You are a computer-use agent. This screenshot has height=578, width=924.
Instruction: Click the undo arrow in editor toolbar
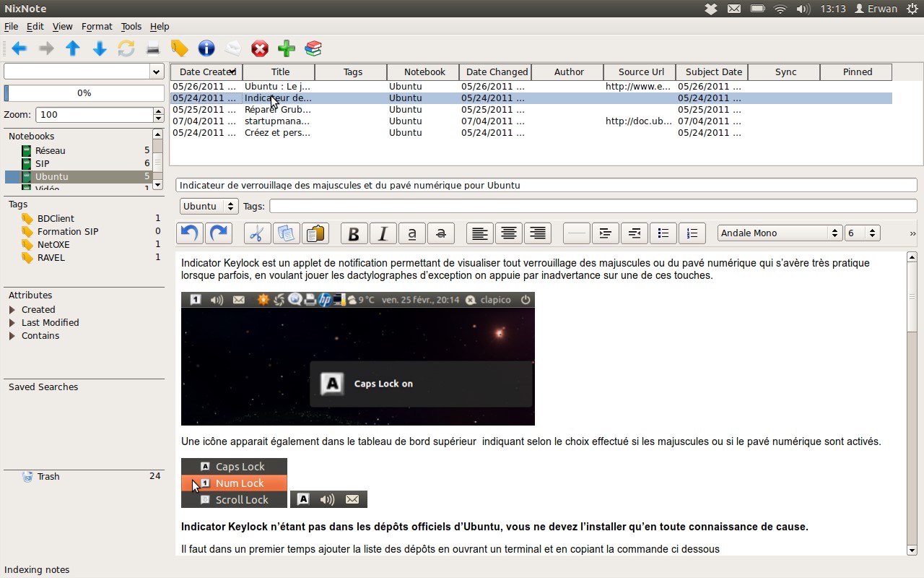[x=190, y=233]
